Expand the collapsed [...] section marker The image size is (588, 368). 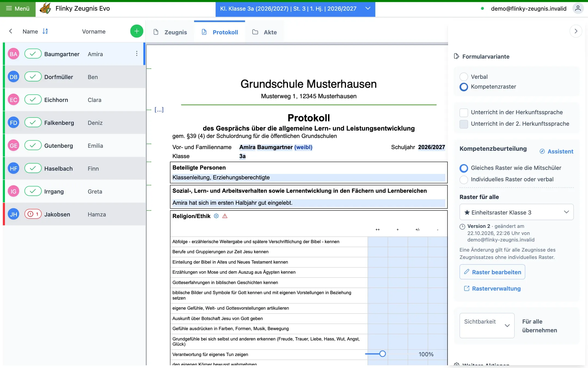pos(159,110)
